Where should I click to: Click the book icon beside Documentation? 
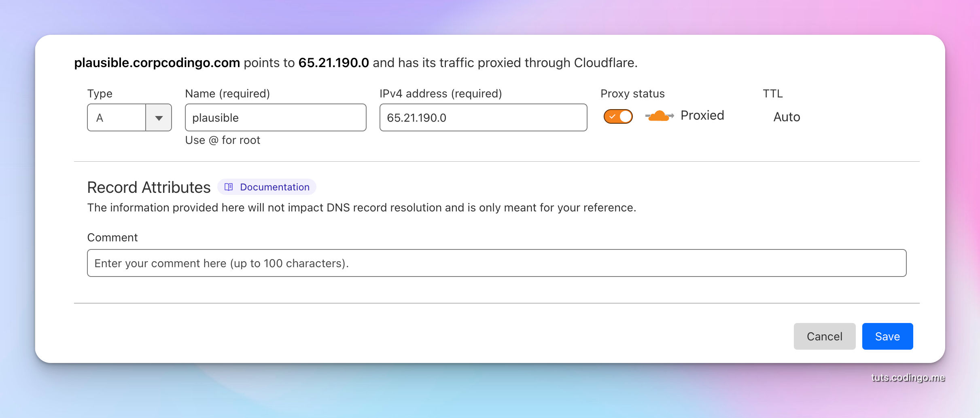[229, 187]
